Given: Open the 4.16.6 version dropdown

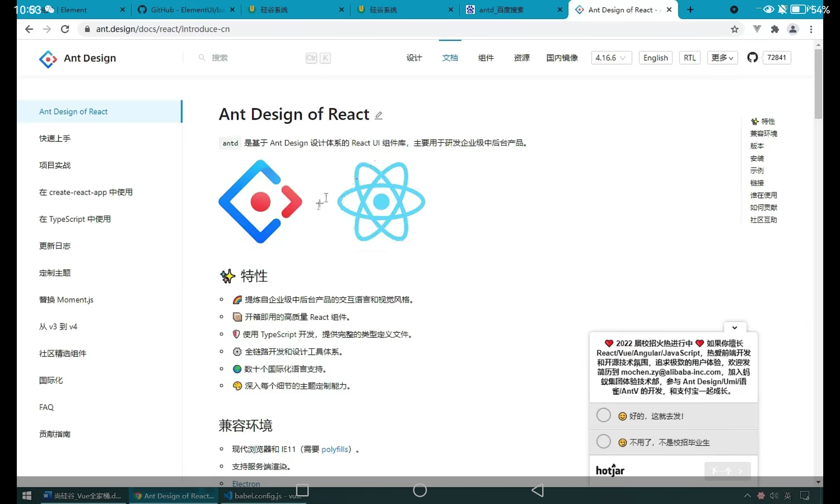Looking at the screenshot, I should click(x=611, y=58).
